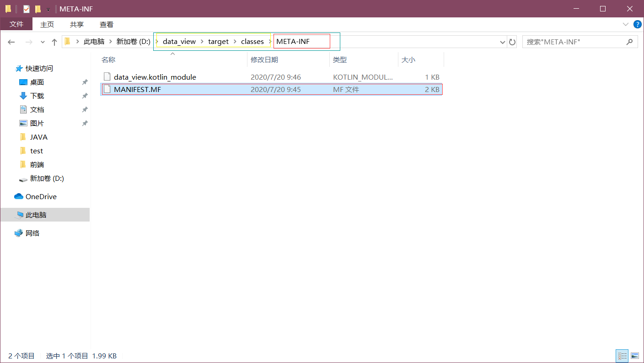
Task: Click the Back navigation arrow
Action: (11, 42)
